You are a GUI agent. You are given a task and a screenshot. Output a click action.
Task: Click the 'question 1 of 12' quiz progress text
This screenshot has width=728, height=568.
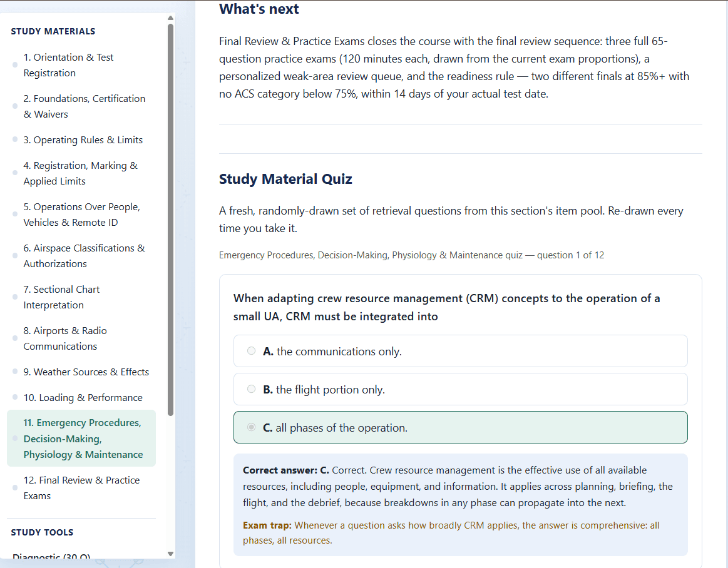pos(571,255)
